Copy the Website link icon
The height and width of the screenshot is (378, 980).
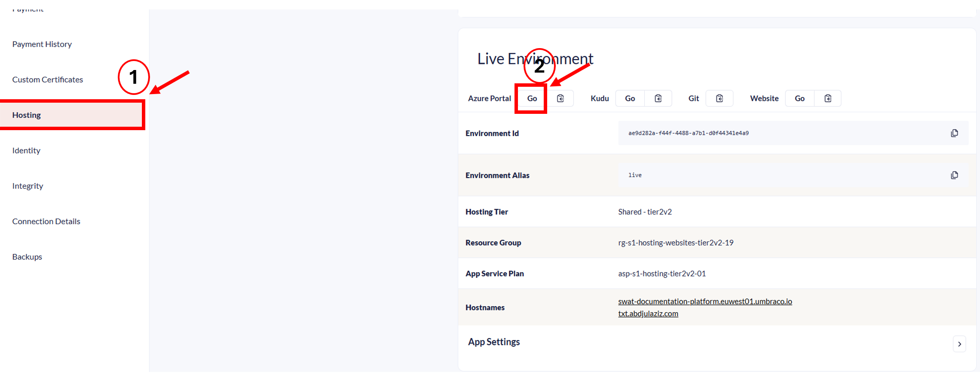(828, 98)
